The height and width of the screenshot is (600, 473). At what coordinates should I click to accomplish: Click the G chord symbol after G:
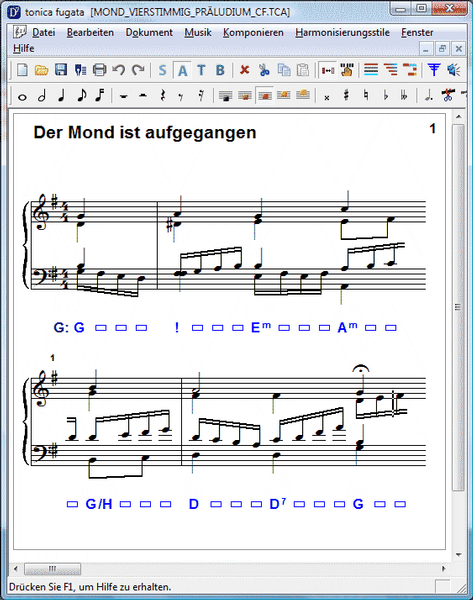79,328
